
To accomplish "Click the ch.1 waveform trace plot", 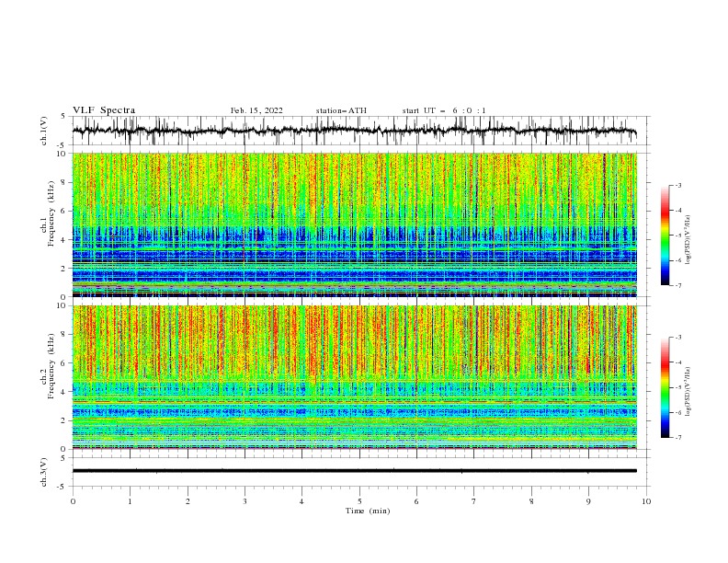I will (355, 131).
